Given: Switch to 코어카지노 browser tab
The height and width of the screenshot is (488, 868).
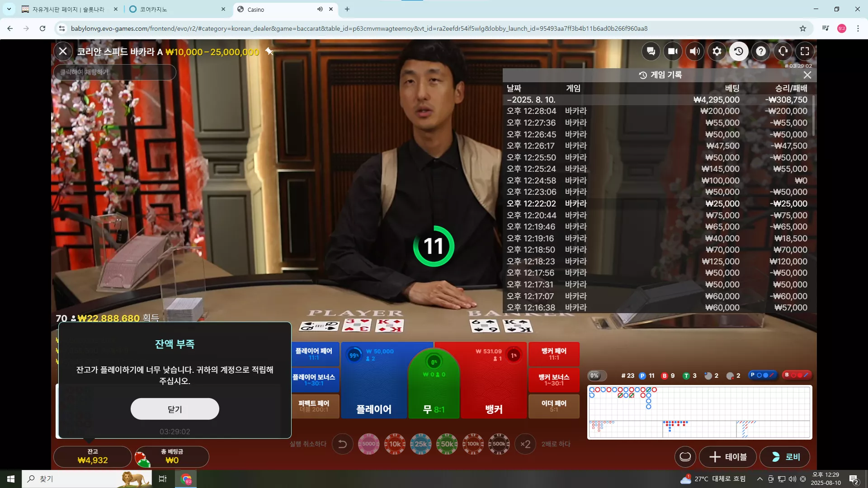Looking at the screenshot, I should click(177, 9).
